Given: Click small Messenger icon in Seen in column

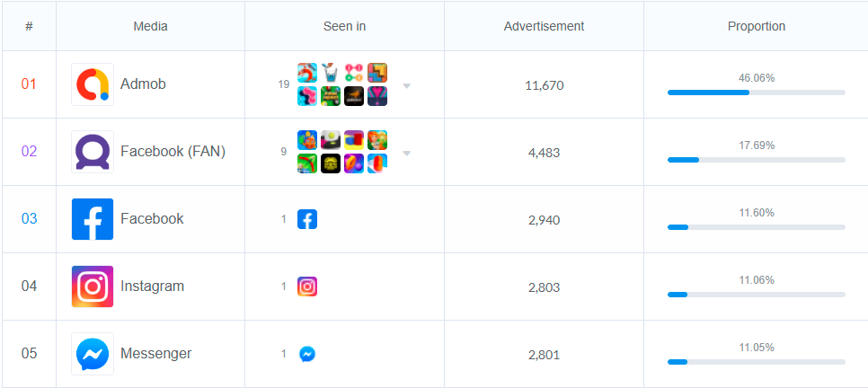Looking at the screenshot, I should point(307,354).
